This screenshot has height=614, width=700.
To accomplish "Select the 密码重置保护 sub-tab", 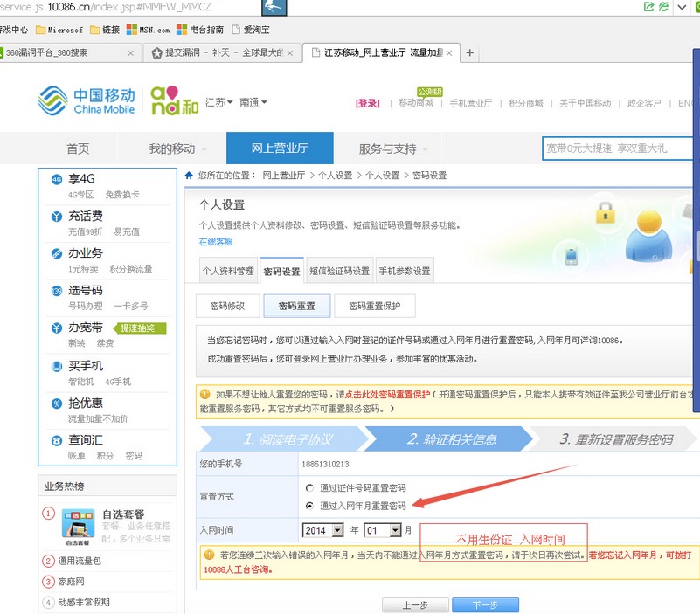I will pyautogui.click(x=375, y=306).
